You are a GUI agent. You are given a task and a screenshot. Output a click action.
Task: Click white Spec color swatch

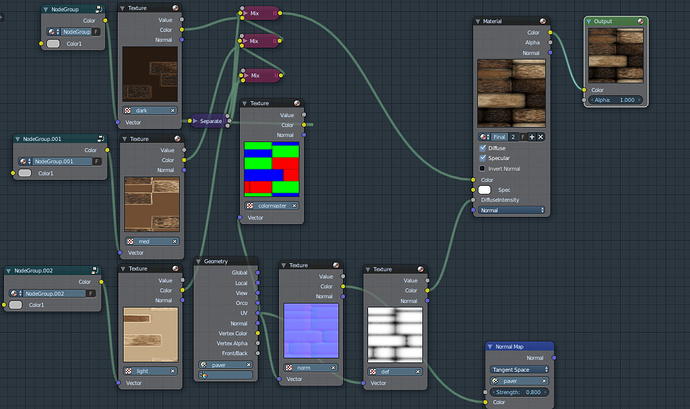484,190
